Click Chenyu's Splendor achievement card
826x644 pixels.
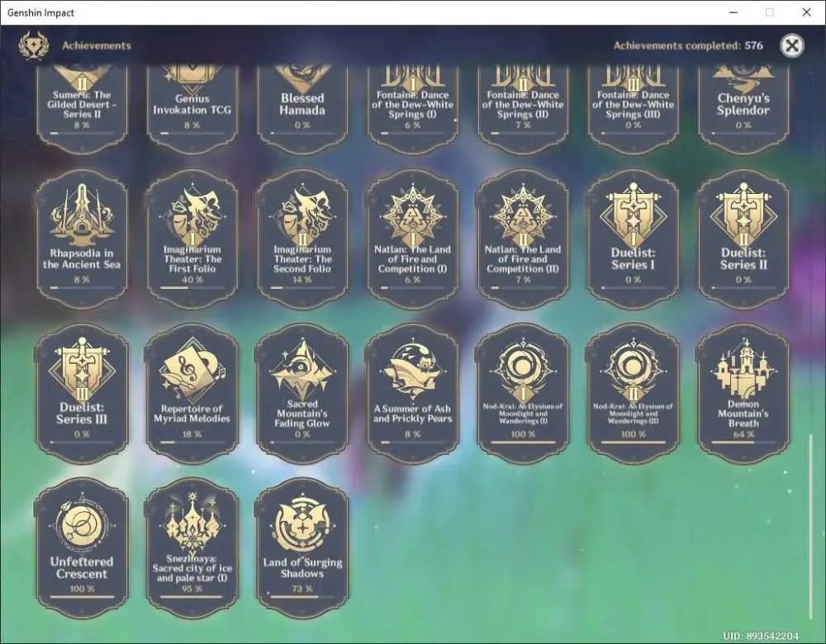[743, 108]
